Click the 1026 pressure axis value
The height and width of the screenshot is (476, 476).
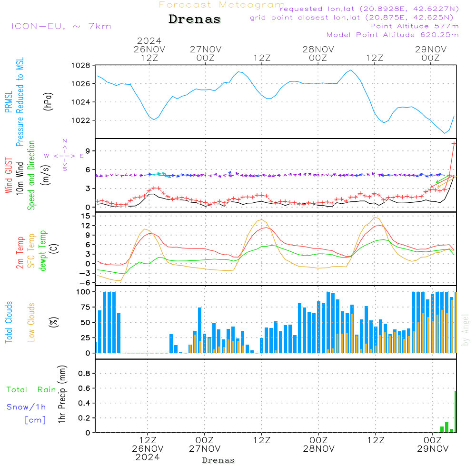tap(81, 83)
